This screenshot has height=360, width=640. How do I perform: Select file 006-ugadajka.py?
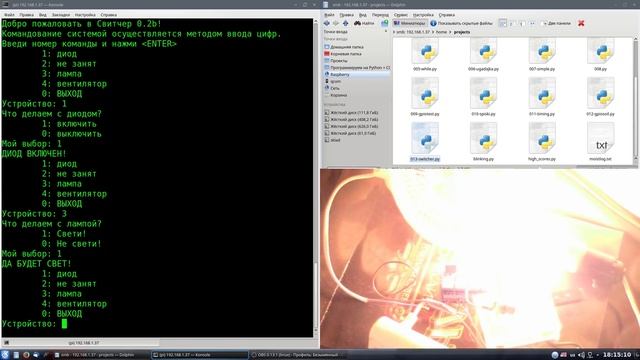point(483,55)
